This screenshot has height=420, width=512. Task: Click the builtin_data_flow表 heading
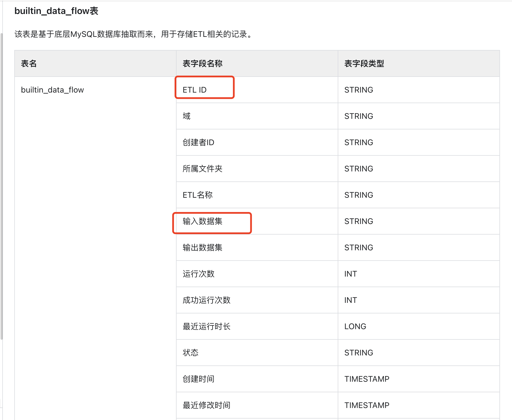pos(56,11)
